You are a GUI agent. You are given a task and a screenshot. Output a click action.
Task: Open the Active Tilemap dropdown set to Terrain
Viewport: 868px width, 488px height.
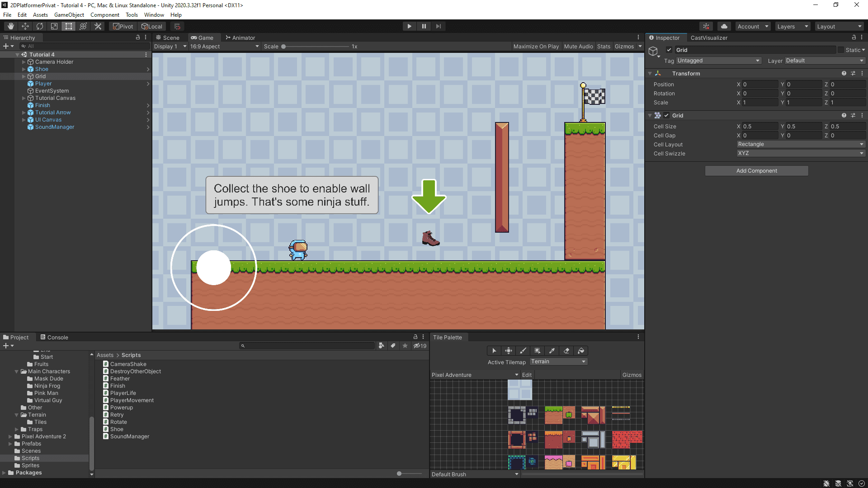558,361
